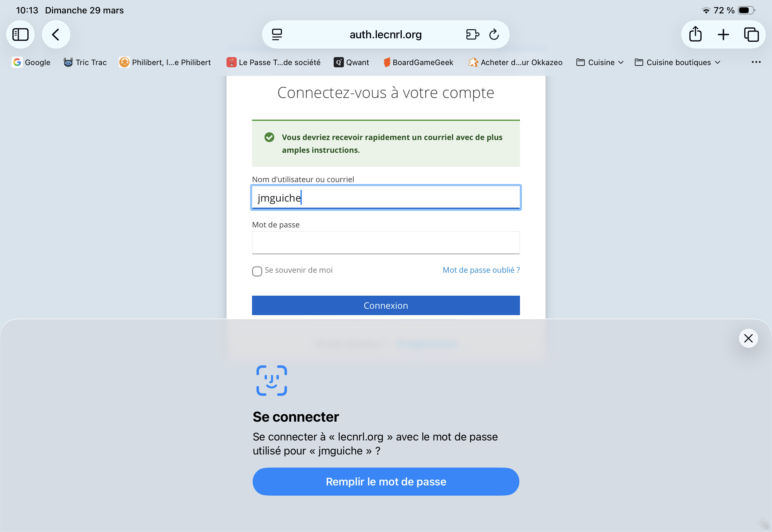Check the 'Se souvenir de moi' box
This screenshot has height=532, width=772.
(257, 271)
